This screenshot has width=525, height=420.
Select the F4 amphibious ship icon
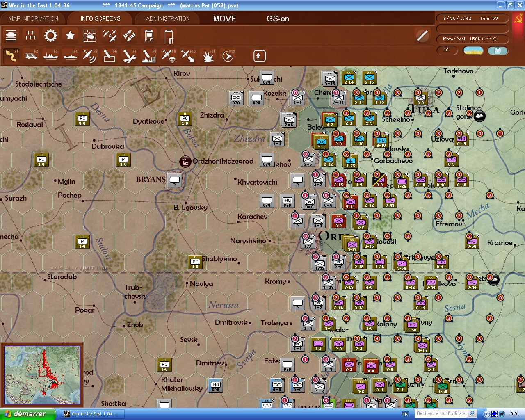(70, 56)
